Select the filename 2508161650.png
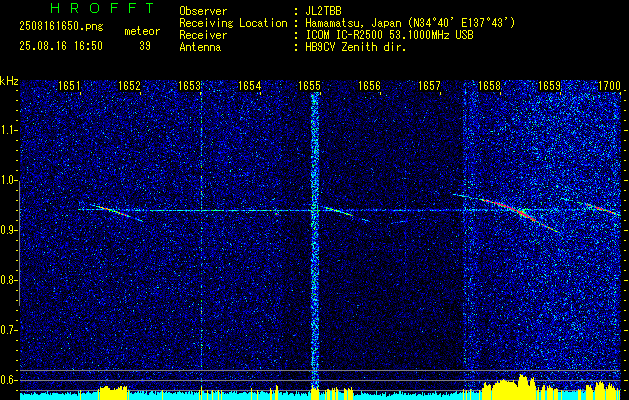This screenshot has height=400, width=629. pos(61,26)
